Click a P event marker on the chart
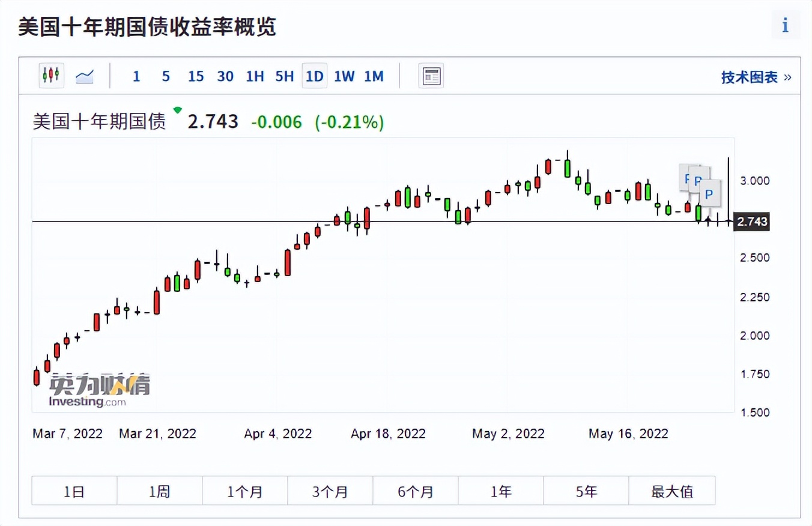Image resolution: width=812 pixels, height=526 pixels. coord(709,193)
